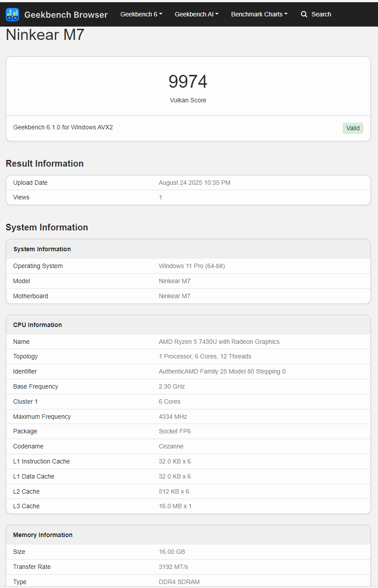Viewport: 378px width, 588px height.
Task: Click the Geekbench 6.1.0 for Windows AVX2 text
Action: [x=63, y=127]
